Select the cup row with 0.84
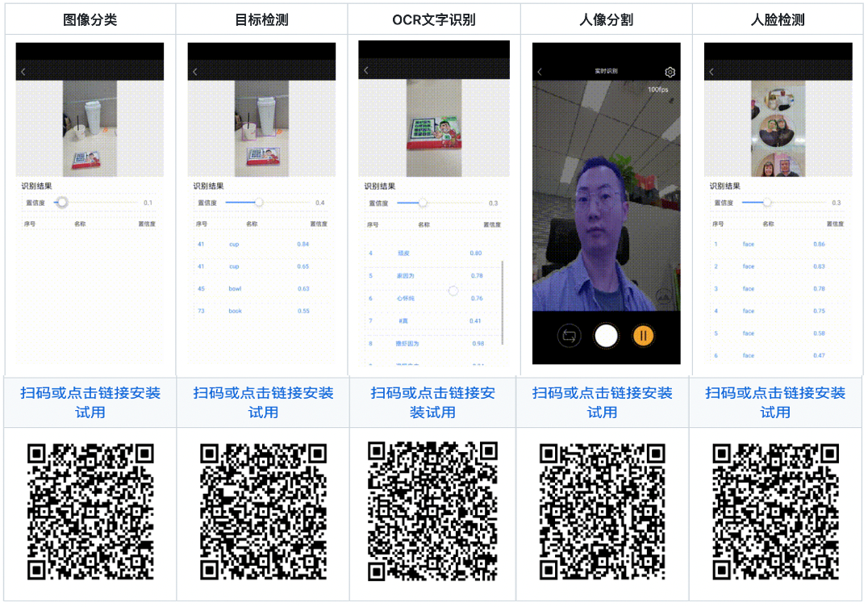The image size is (868, 607). [261, 245]
